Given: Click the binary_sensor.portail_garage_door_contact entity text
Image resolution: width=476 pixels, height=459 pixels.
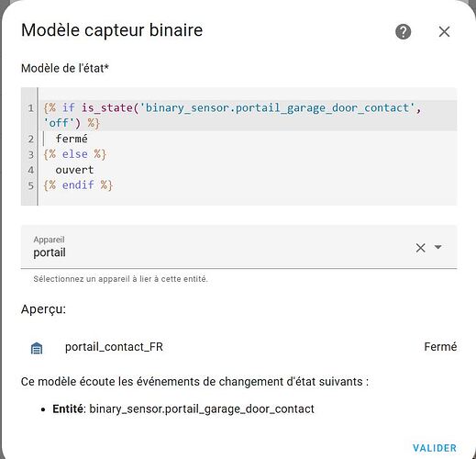Looking at the screenshot, I should point(202,409).
